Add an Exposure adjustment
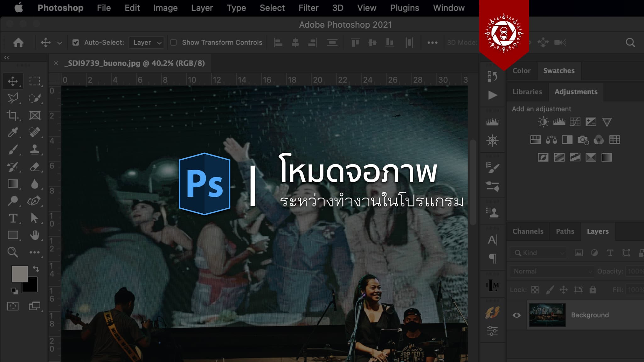 [591, 122]
